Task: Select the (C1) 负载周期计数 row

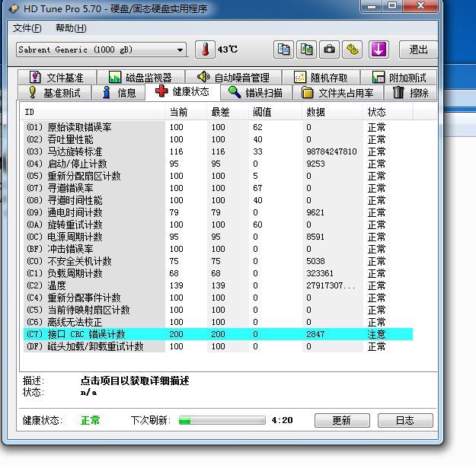Action: pos(218,273)
